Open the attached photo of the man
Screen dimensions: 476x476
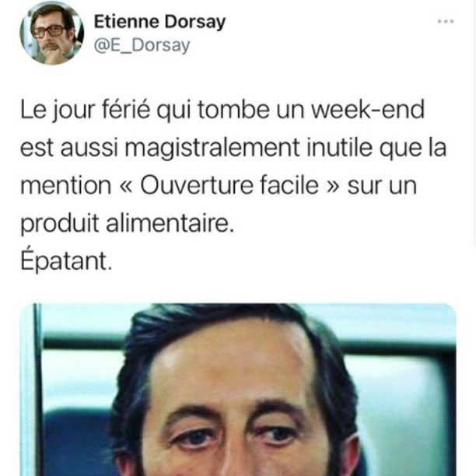[238, 390]
